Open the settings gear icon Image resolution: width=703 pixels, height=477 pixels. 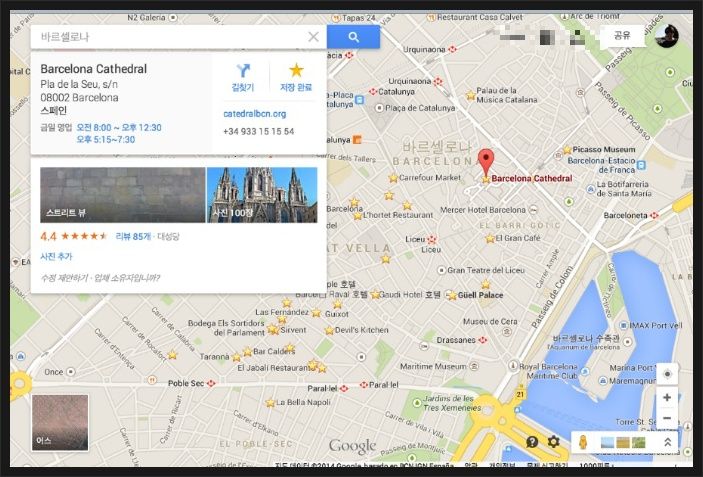(x=554, y=442)
